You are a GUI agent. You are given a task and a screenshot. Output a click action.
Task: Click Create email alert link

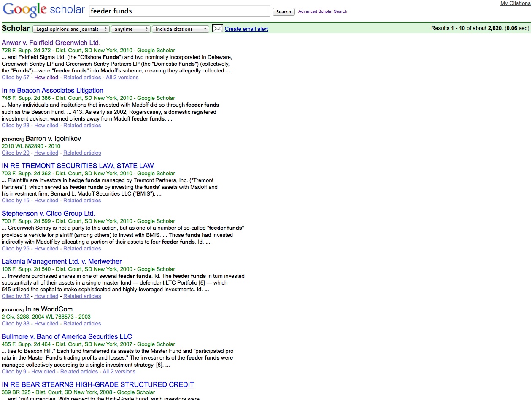click(x=246, y=29)
